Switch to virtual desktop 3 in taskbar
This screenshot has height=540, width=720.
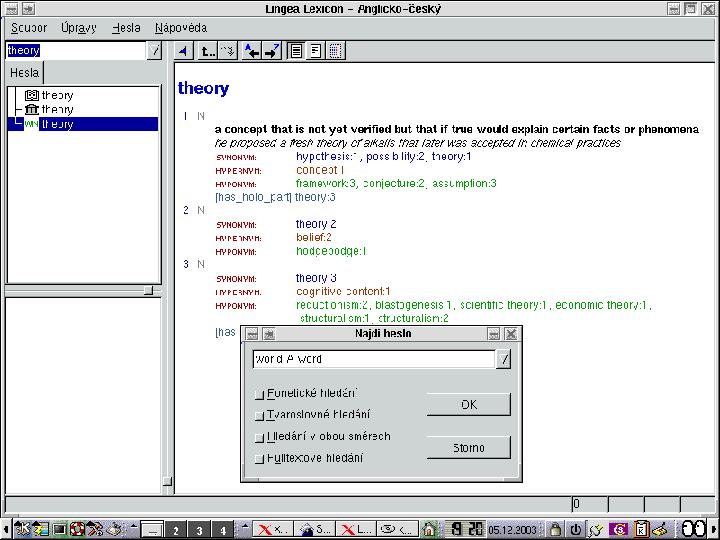click(199, 530)
